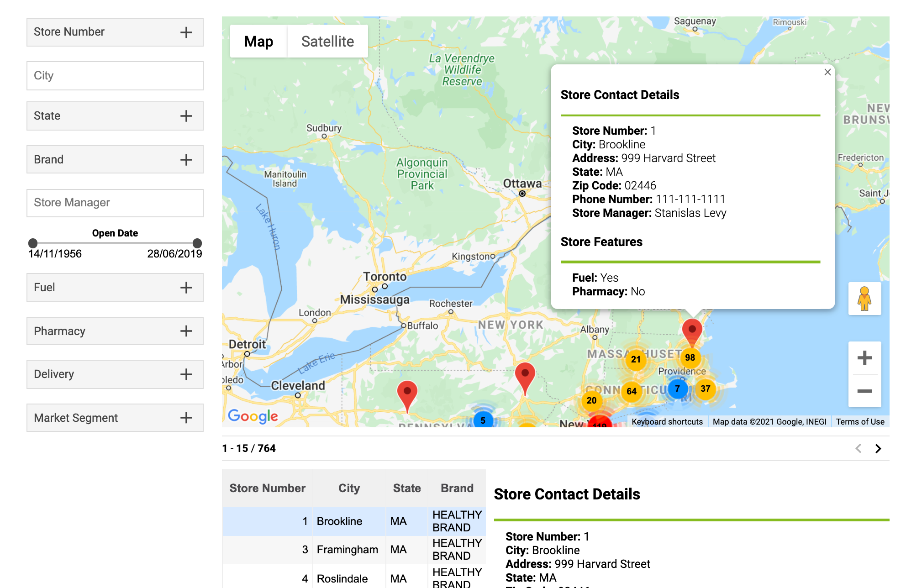Sort by City column header
Image resolution: width=906 pixels, height=588 pixels.
point(349,488)
